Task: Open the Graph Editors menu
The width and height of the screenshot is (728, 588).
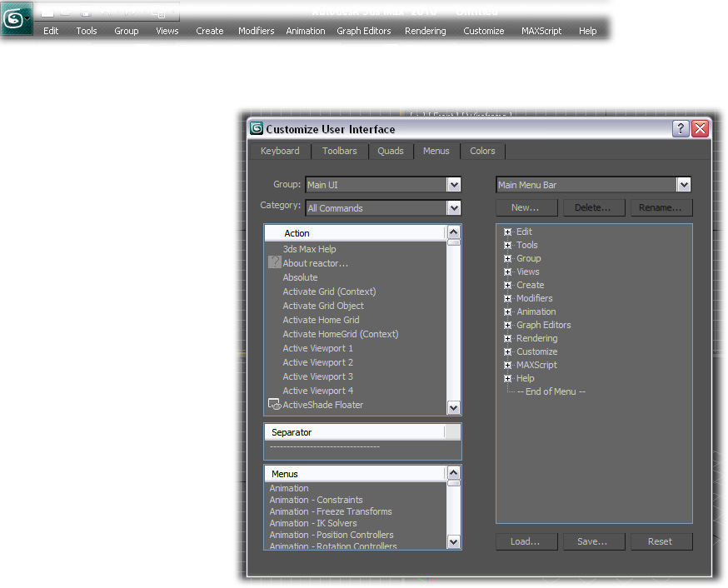Action: (363, 31)
